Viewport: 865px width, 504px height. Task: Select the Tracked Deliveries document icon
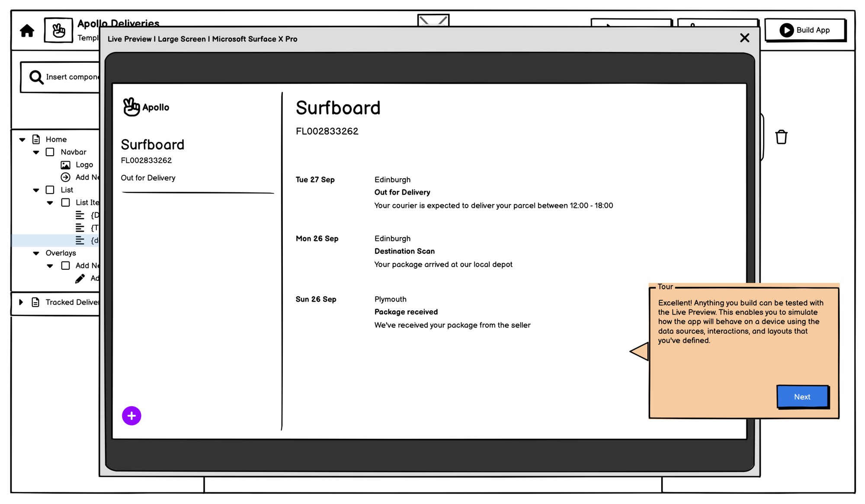(x=35, y=302)
